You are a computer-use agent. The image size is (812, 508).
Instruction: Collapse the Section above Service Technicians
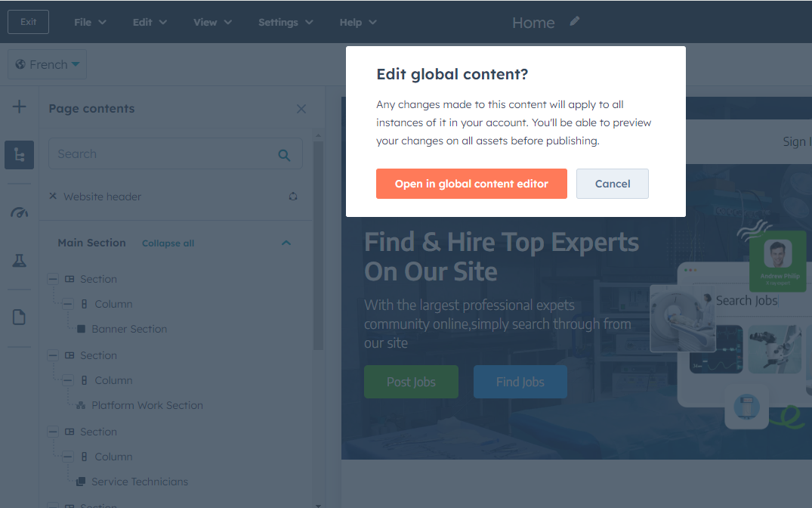pyautogui.click(x=53, y=432)
